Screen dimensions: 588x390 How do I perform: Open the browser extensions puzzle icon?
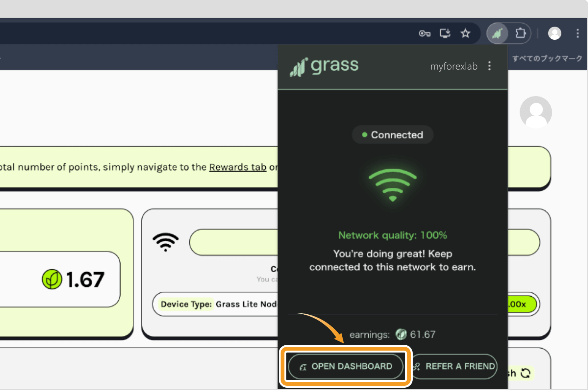pos(520,33)
